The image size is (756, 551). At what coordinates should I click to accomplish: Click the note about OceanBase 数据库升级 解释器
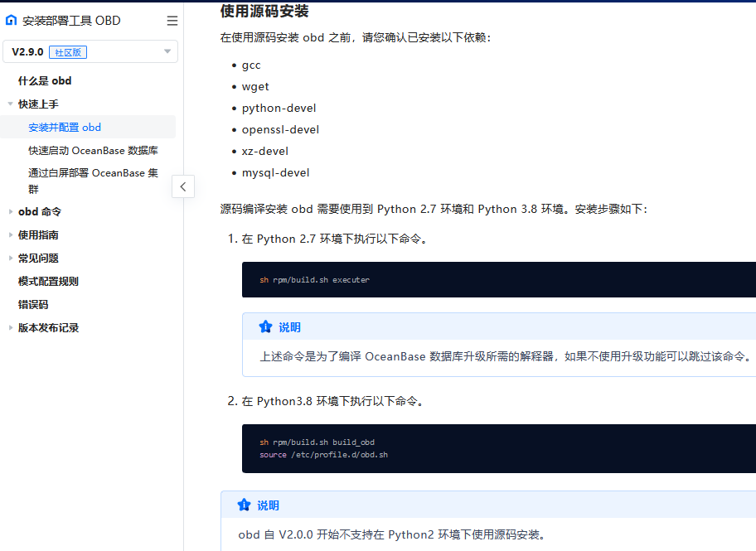[x=506, y=357]
